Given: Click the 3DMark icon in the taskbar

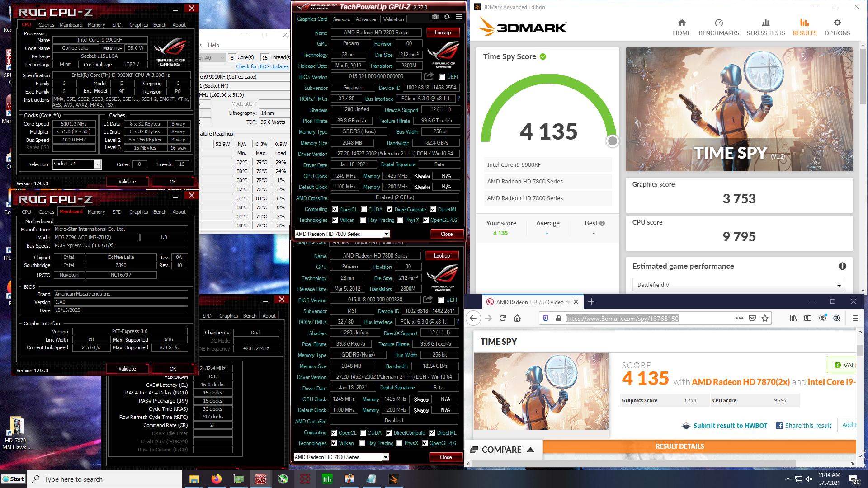Looking at the screenshot, I should 394,479.
